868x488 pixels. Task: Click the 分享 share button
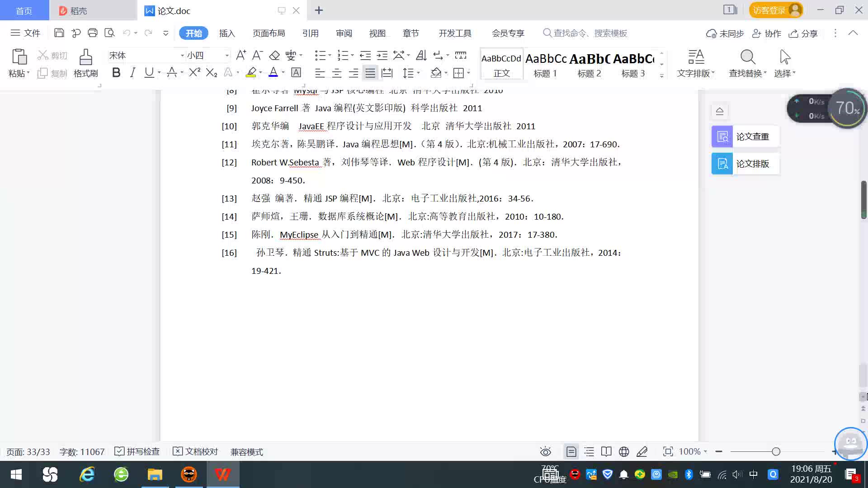[x=803, y=33]
